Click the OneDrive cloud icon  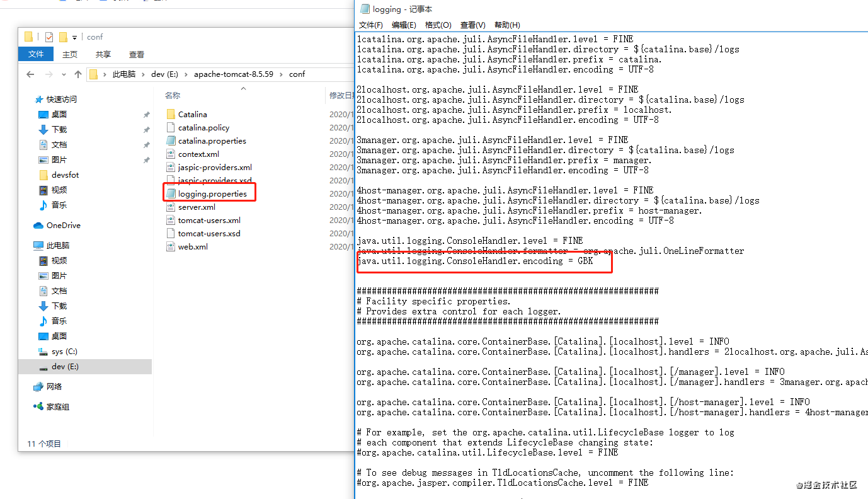(38, 225)
